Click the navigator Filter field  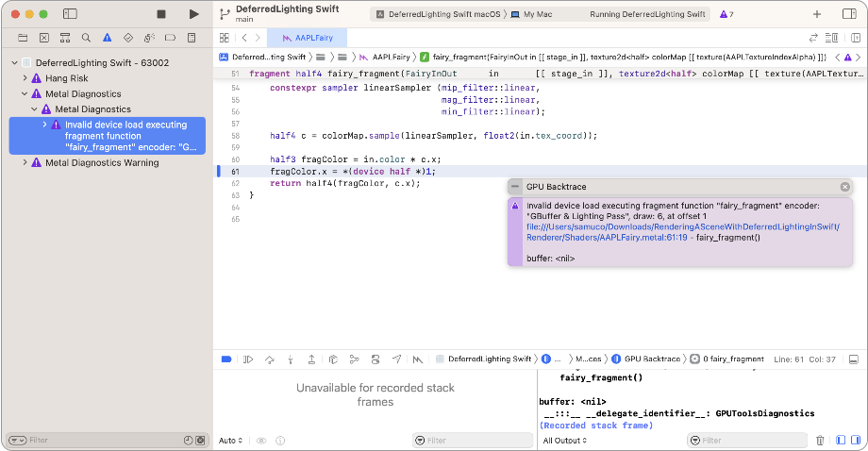click(x=94, y=441)
